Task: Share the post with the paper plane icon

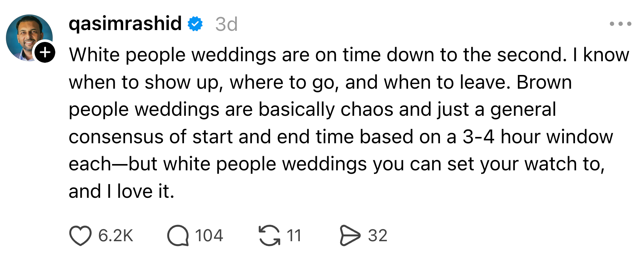Action: (349, 236)
